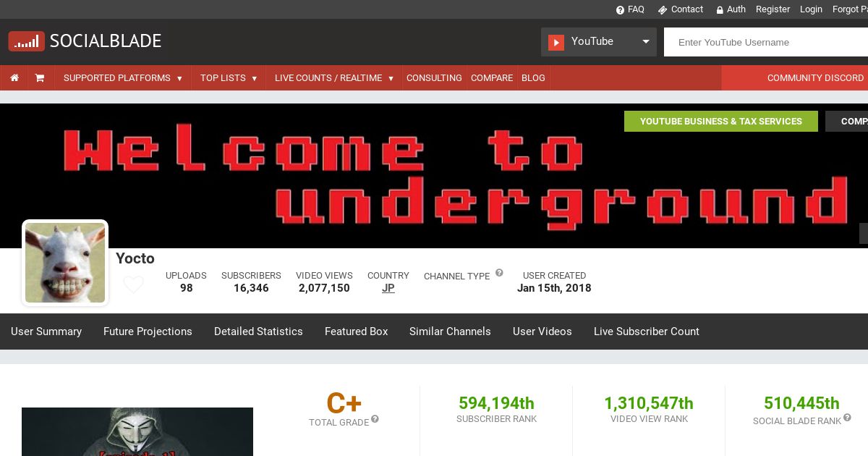Open the YouTube platform dropdown
The width and height of the screenshot is (868, 456).
coord(599,42)
